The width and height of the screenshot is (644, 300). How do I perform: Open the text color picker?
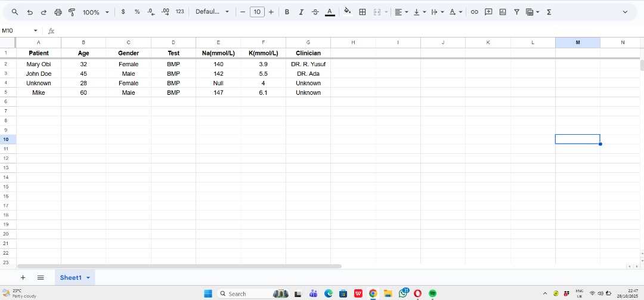(329, 12)
